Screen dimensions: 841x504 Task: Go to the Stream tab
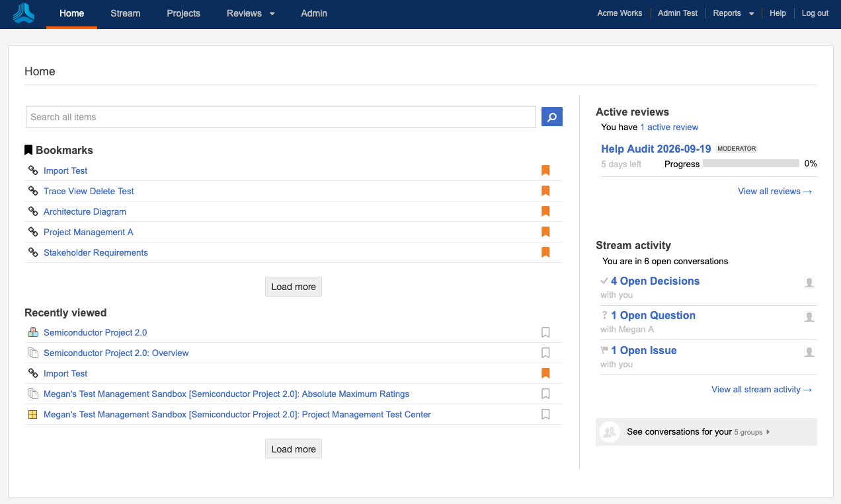click(x=126, y=13)
